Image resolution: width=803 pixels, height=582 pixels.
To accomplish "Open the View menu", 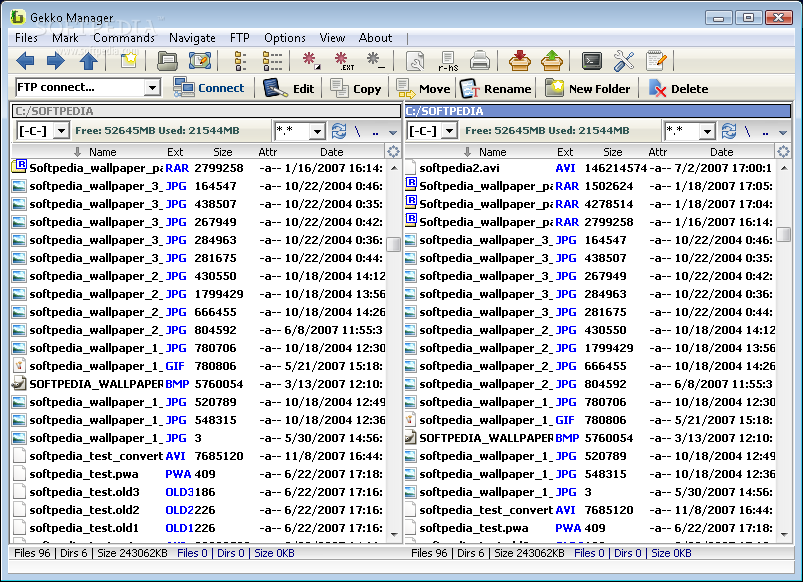I will click(332, 38).
